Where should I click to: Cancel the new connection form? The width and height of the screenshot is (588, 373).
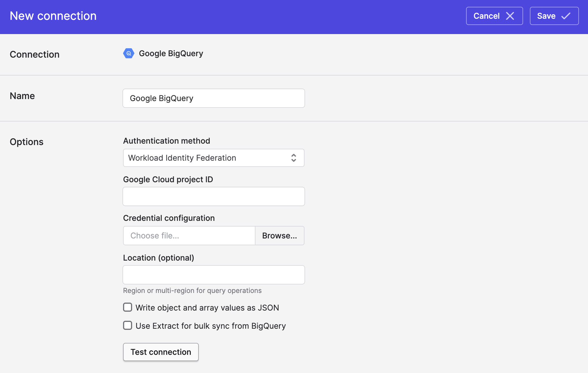click(494, 16)
